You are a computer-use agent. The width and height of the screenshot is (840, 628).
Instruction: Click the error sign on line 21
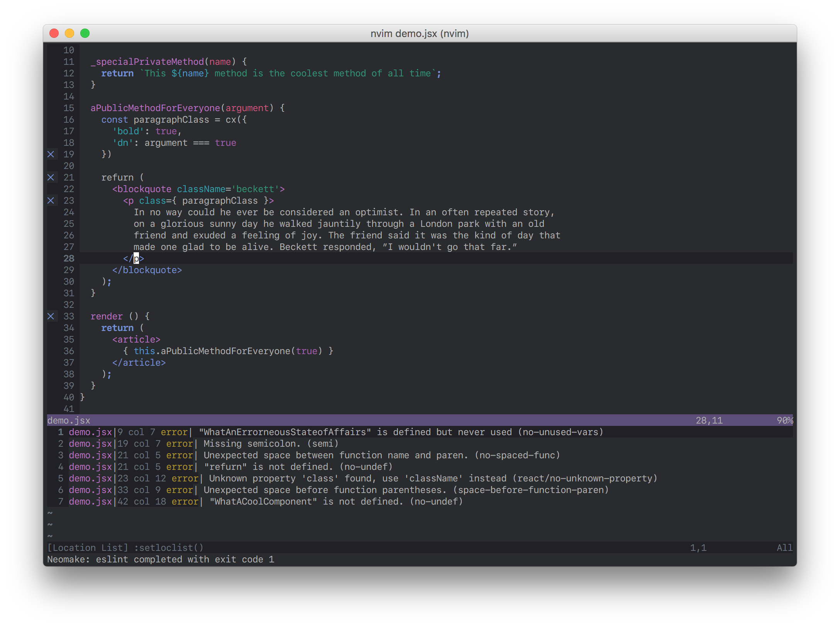51,177
